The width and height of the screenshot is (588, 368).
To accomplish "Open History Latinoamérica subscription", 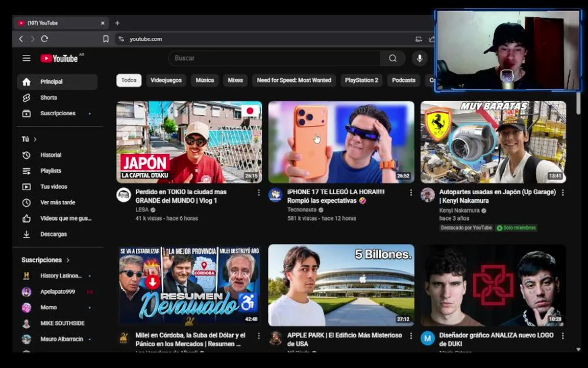I will pos(57,275).
